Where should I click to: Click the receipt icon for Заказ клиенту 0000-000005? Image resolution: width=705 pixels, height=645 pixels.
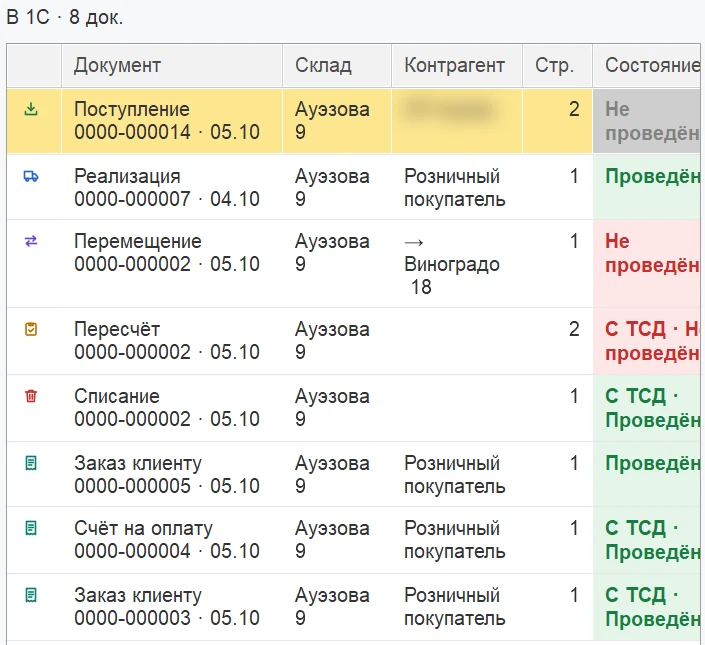[31, 463]
